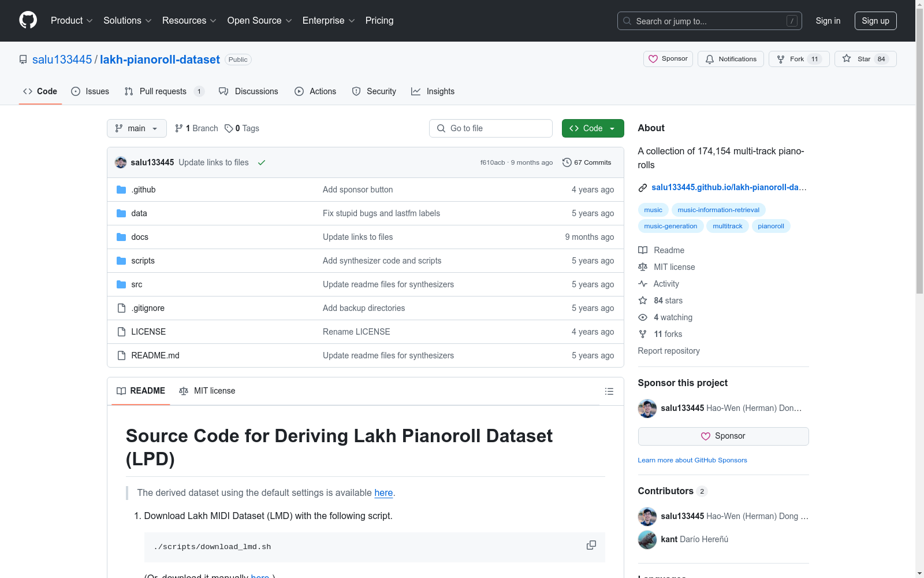Click the .gitignore file icon
The height and width of the screenshot is (578, 924).
click(121, 308)
